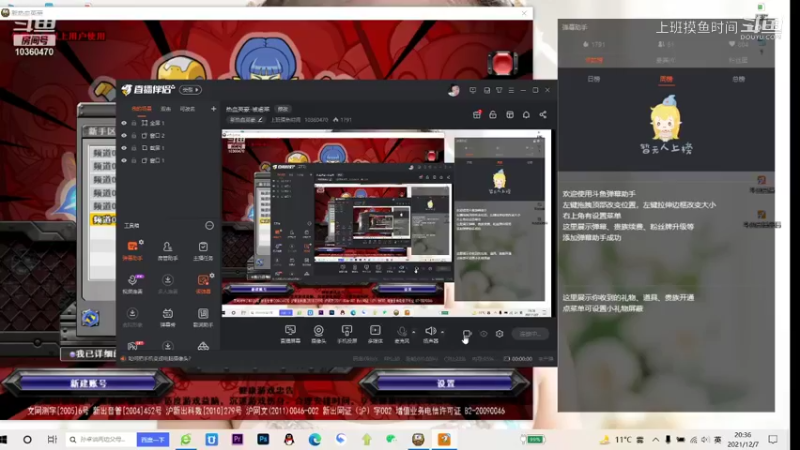Image resolution: width=800 pixels, height=450 pixels.
Task: Open the orange 调试器 tool icon
Action: click(203, 284)
